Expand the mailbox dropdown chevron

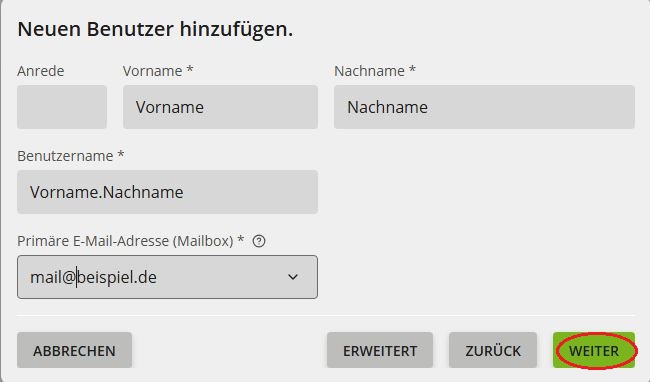tap(293, 277)
